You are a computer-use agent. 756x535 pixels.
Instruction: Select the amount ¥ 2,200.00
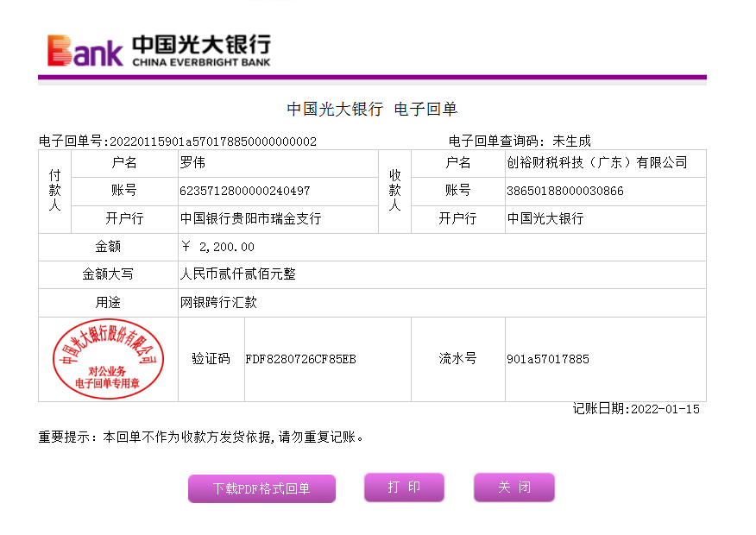point(218,247)
